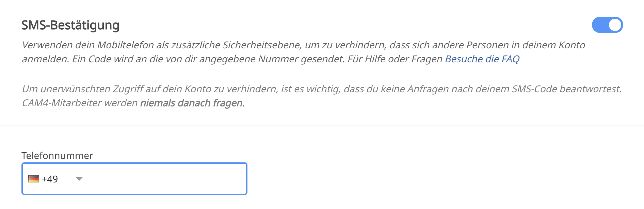Screen dimensions: 644x209
Task: Select the +49 country code prefix
Action: [50, 179]
